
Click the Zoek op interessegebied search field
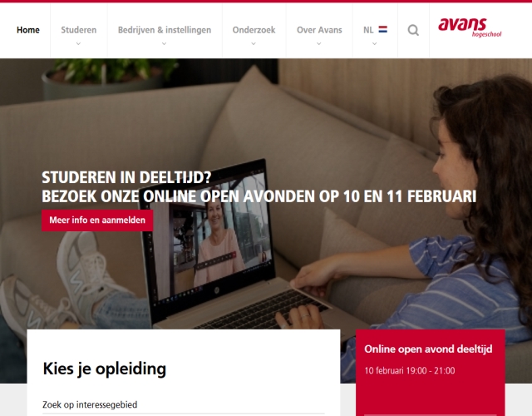coord(184,405)
